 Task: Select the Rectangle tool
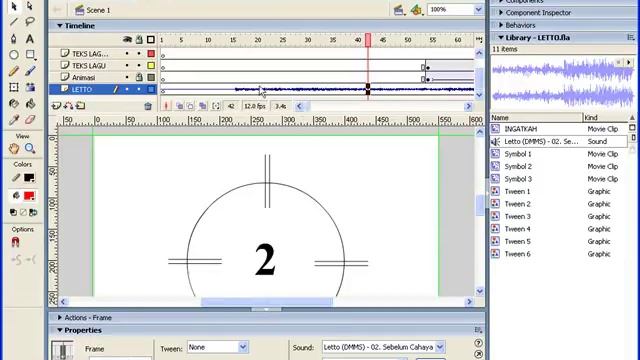point(30,54)
